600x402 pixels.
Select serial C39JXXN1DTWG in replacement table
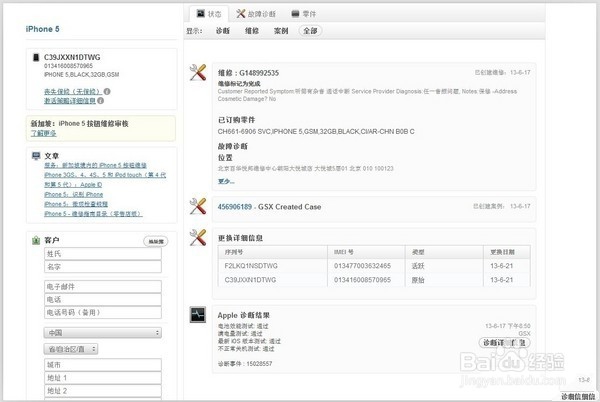click(250, 280)
